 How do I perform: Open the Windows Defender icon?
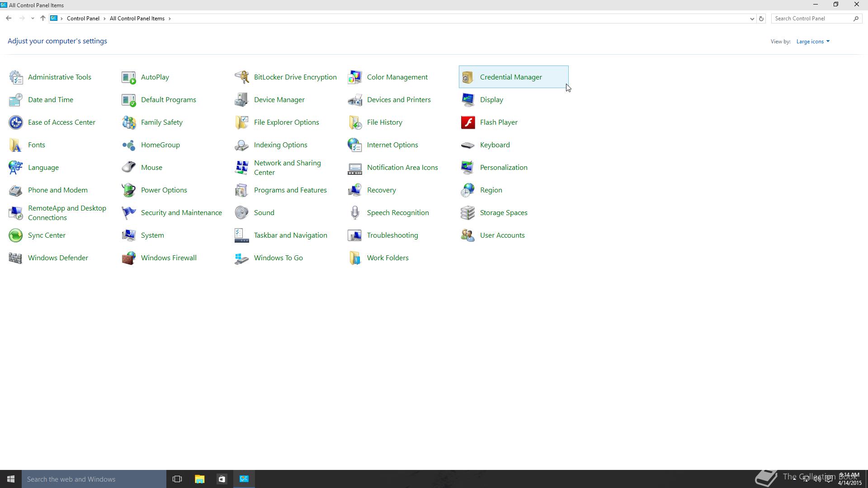point(16,258)
